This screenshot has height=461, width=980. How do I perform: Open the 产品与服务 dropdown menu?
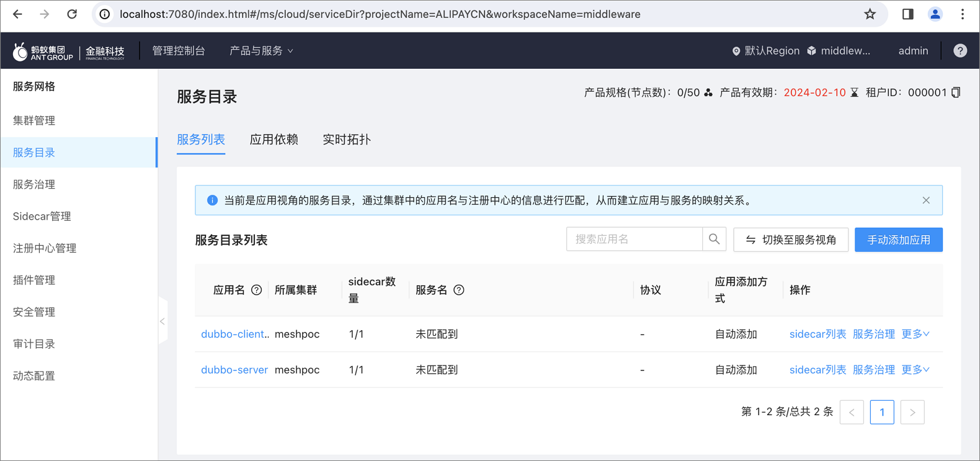[x=261, y=51]
